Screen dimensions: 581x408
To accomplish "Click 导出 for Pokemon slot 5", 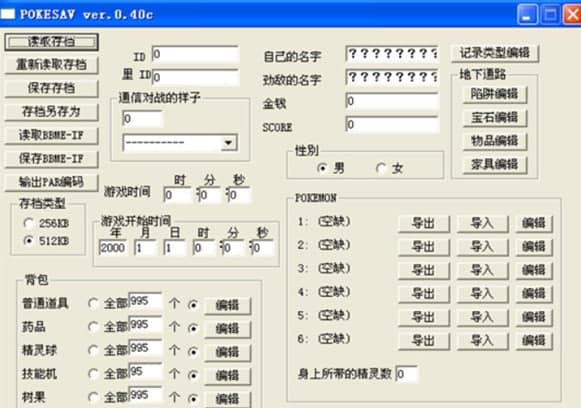I will tap(424, 318).
